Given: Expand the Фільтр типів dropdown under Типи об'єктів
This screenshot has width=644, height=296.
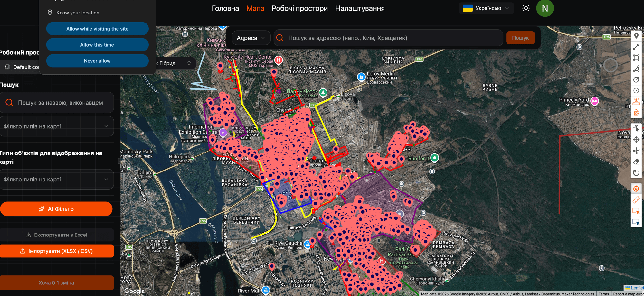Looking at the screenshot, I should (56, 180).
